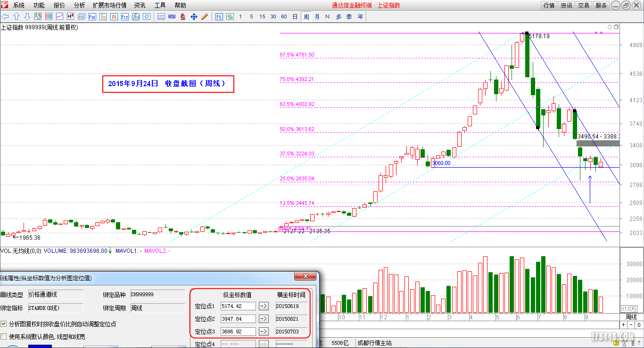This screenshot has width=644, height=348.
Task: Click the indicator wave-line icon
Action: coord(161,16)
